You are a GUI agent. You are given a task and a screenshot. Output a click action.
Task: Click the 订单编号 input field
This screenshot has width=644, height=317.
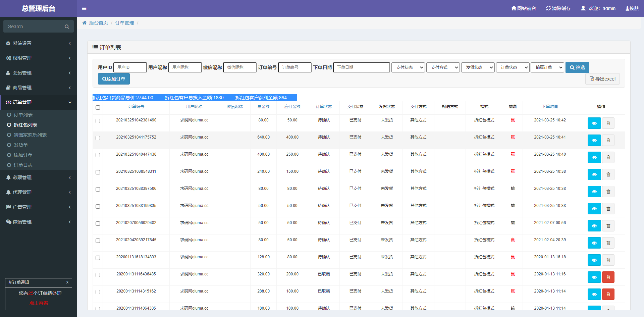point(294,67)
